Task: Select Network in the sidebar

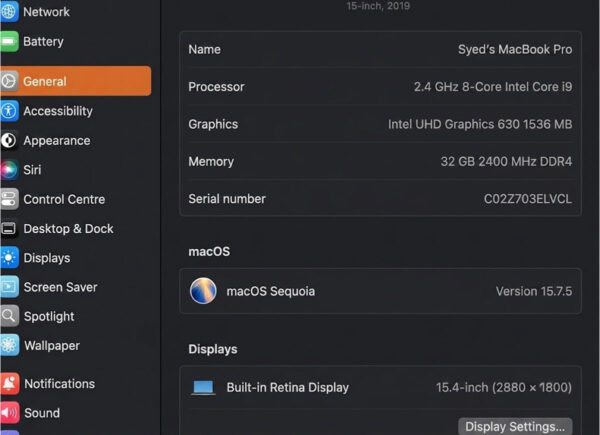Action: pos(46,12)
